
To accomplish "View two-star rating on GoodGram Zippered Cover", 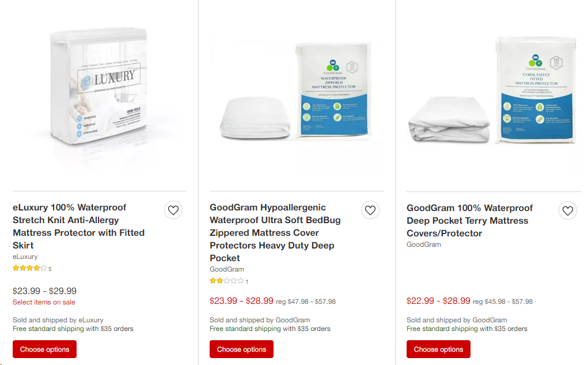I will tap(229, 281).
